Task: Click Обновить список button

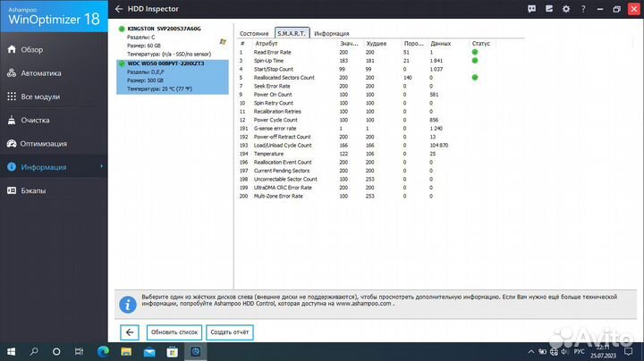Action: [174, 332]
